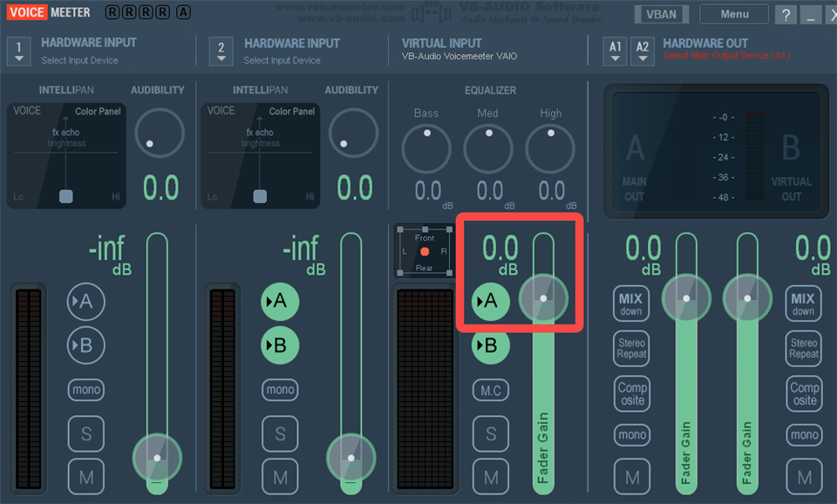Mute output bus A
Viewport: 837px width, 504px height.
(x=632, y=477)
